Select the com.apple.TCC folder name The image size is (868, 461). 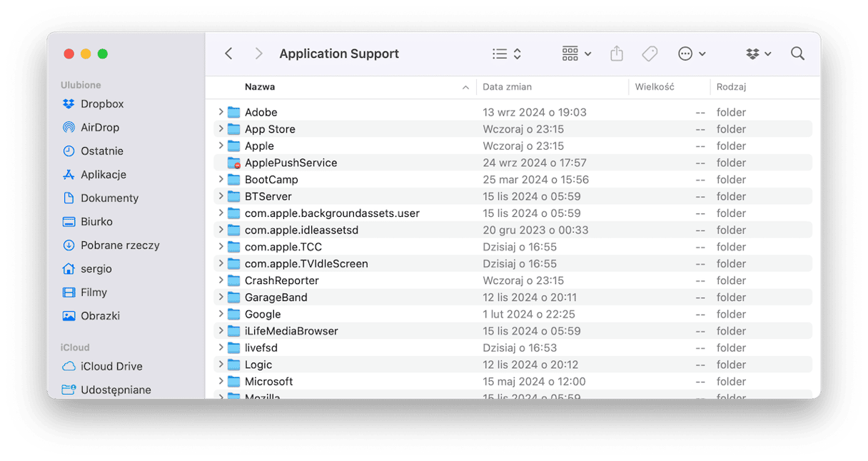[283, 247]
